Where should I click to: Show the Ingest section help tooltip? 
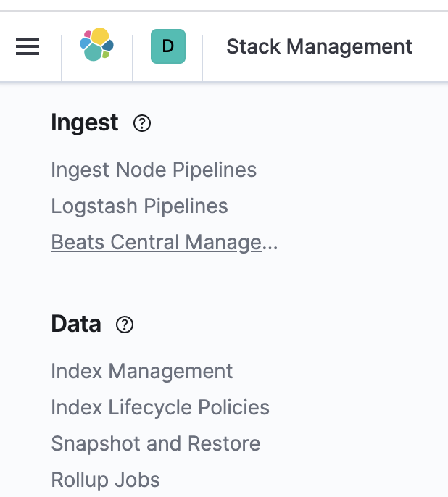pyautogui.click(x=142, y=124)
